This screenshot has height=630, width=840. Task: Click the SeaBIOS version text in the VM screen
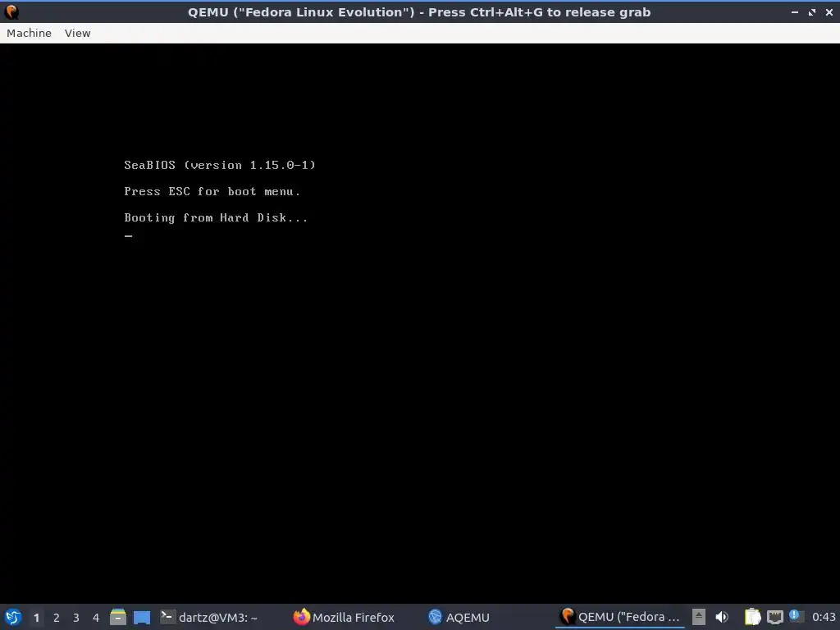click(220, 165)
